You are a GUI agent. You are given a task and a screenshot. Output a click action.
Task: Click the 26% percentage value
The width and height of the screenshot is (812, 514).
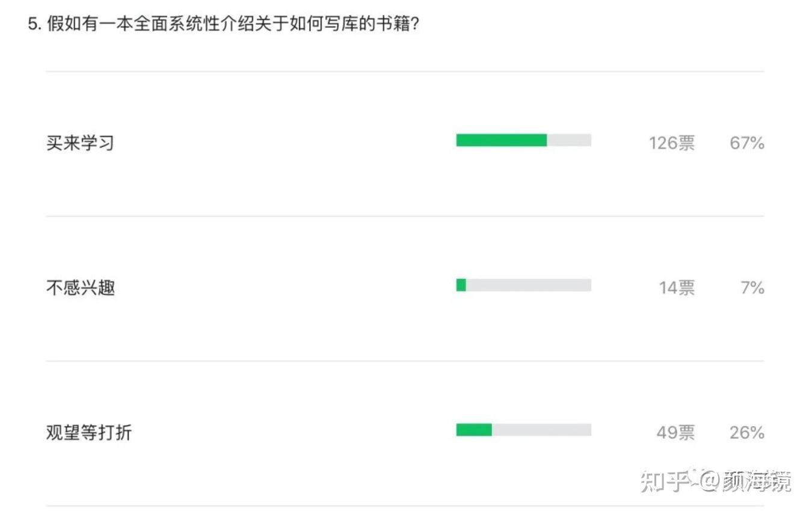[747, 432]
